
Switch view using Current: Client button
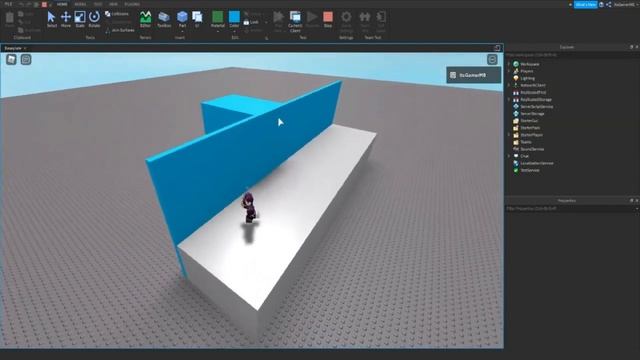point(295,21)
